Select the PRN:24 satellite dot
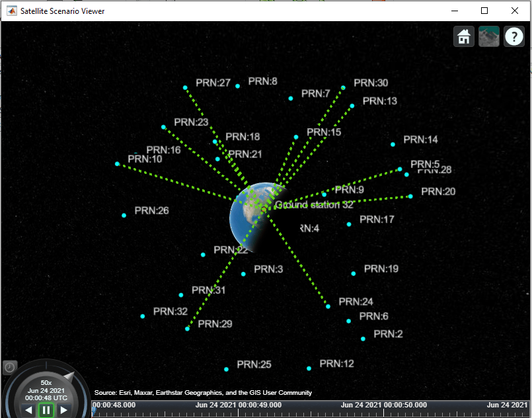The height and width of the screenshot is (418, 532). [x=328, y=306]
